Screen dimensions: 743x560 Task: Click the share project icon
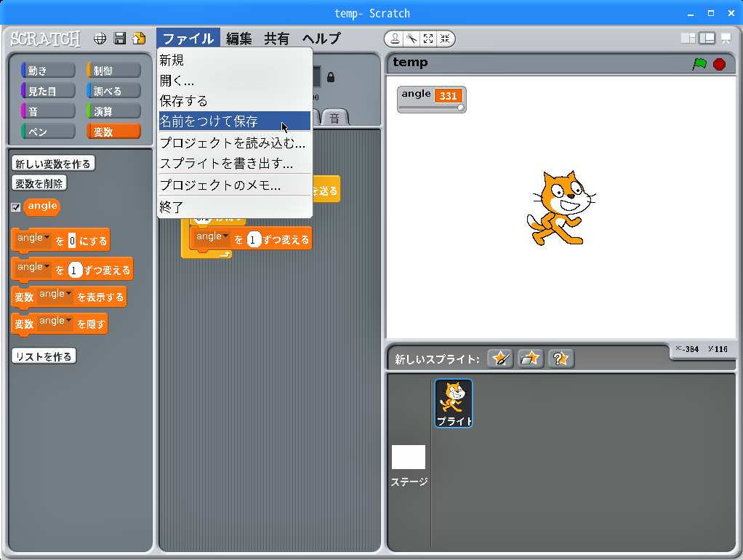[140, 39]
